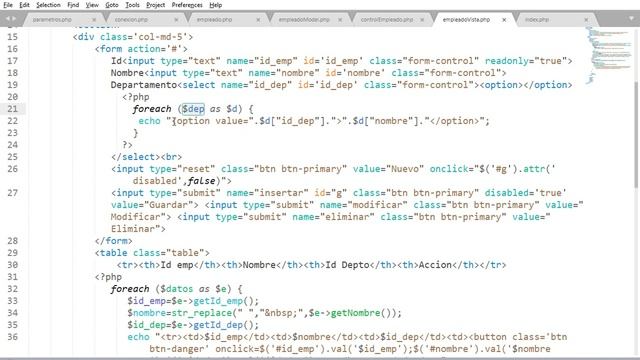Click line number 15 in the gutter
This screenshot has height=360, width=640.
click(13, 37)
